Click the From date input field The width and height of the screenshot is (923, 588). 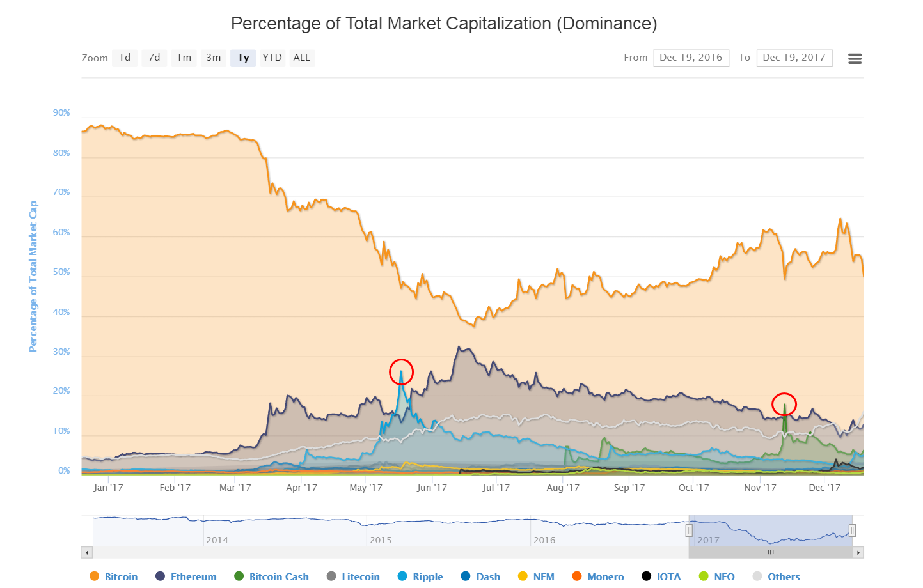691,58
